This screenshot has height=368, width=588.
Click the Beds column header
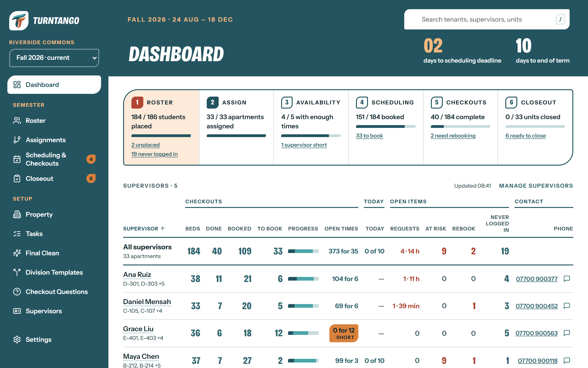tap(193, 229)
